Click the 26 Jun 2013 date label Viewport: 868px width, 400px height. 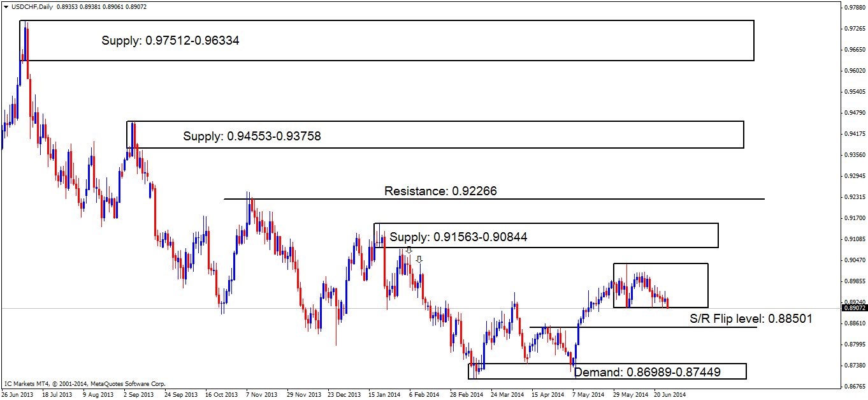coord(18,395)
